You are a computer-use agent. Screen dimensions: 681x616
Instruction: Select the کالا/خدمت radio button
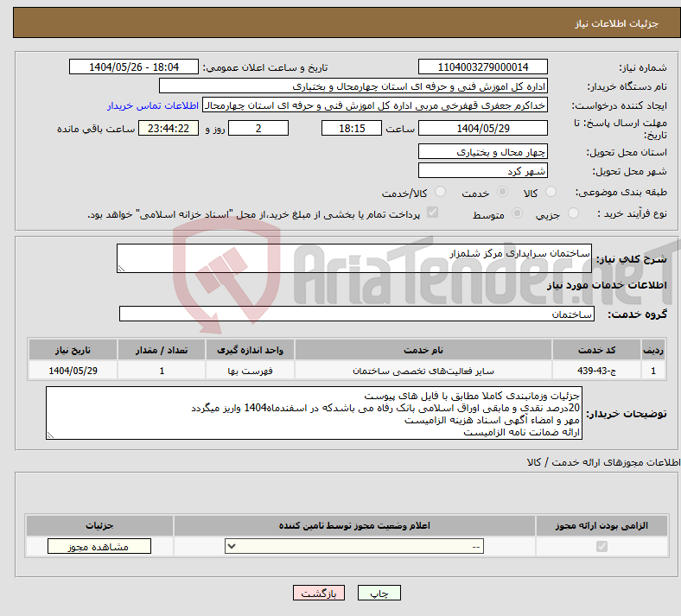coord(441,192)
